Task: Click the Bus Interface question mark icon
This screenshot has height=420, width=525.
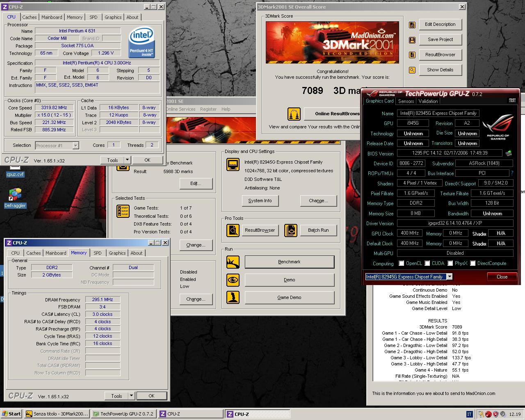Action: coord(512,173)
